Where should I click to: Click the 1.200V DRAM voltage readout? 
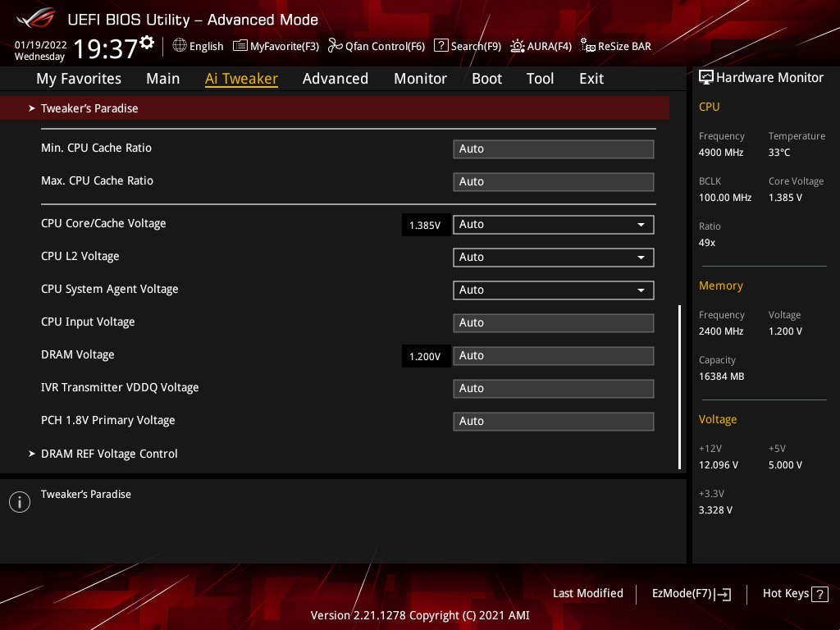tap(426, 356)
